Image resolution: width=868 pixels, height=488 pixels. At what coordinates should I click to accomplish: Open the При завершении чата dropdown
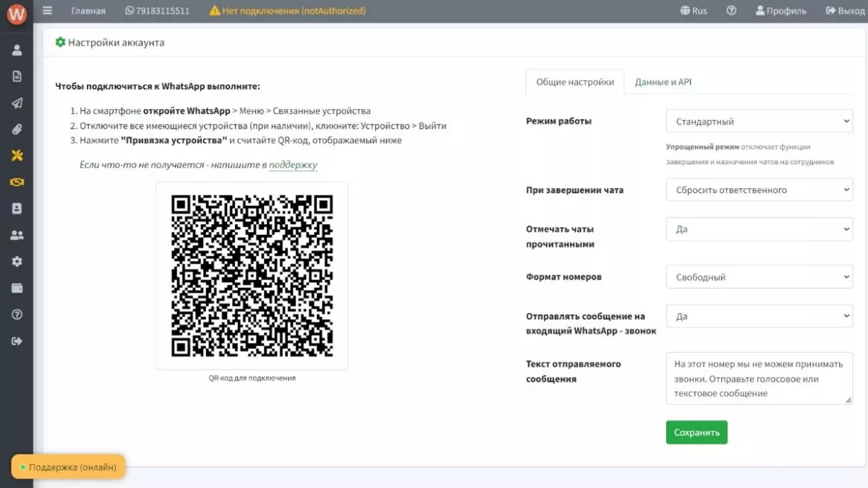click(x=759, y=190)
